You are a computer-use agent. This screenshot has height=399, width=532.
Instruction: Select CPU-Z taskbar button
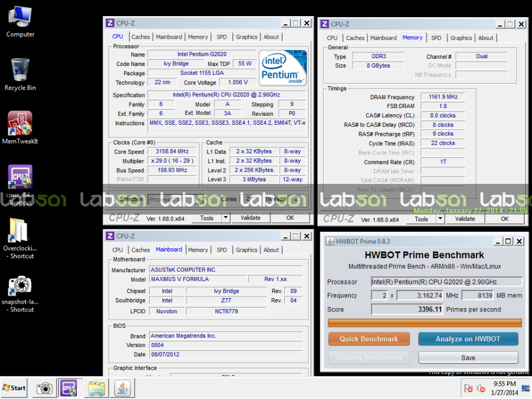tap(69, 388)
